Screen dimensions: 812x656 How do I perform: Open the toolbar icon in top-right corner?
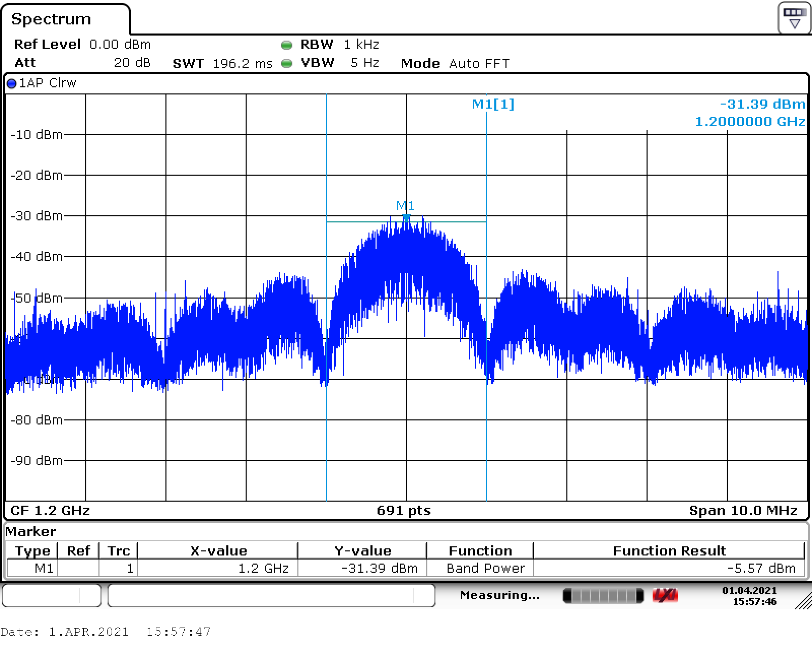(x=794, y=18)
